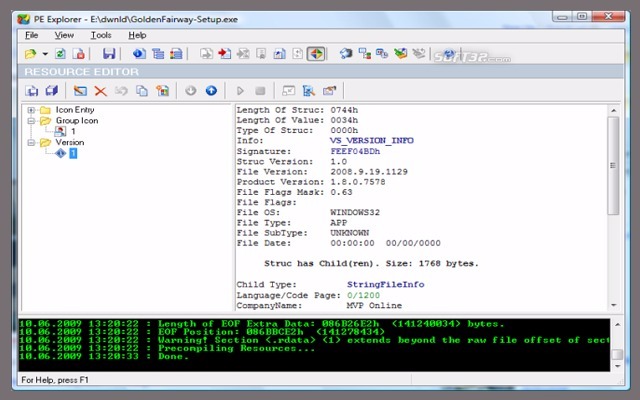The height and width of the screenshot is (400, 640).
Task: Expand the Icon Entry tree node
Action: [32, 110]
